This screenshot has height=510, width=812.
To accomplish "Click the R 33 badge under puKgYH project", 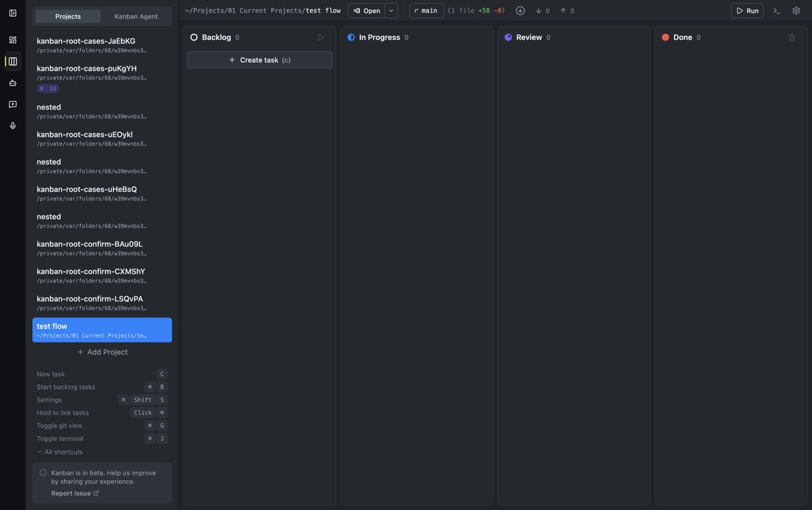I will [x=48, y=88].
